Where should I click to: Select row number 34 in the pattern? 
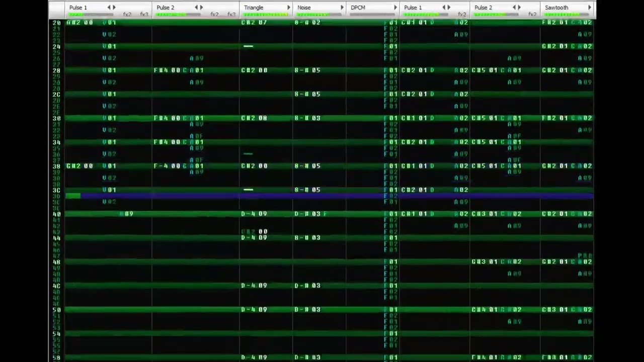(56, 142)
